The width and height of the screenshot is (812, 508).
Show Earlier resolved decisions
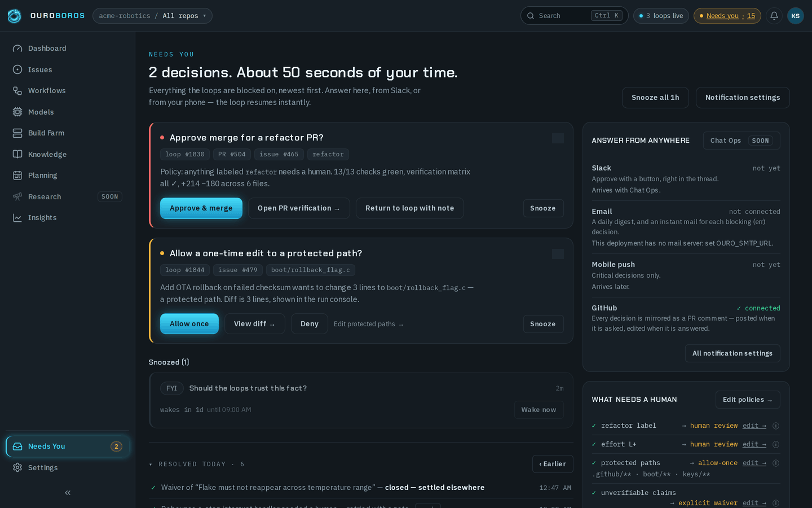click(x=553, y=464)
